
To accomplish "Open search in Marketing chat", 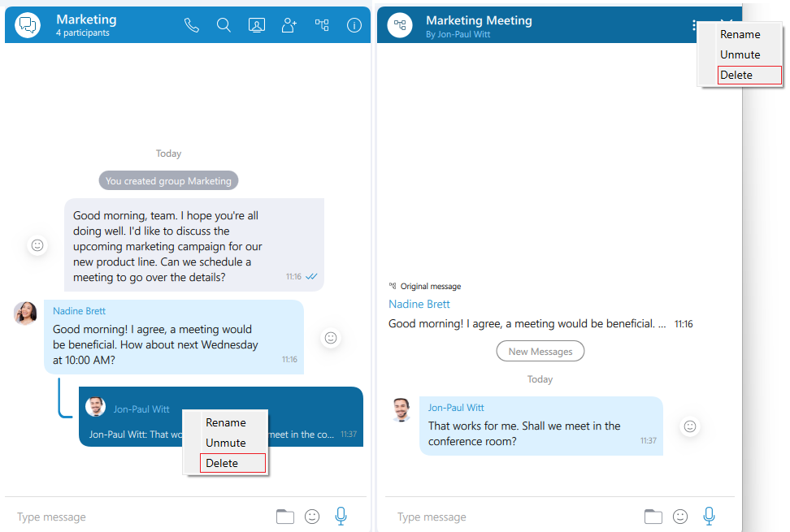I will click(x=224, y=24).
